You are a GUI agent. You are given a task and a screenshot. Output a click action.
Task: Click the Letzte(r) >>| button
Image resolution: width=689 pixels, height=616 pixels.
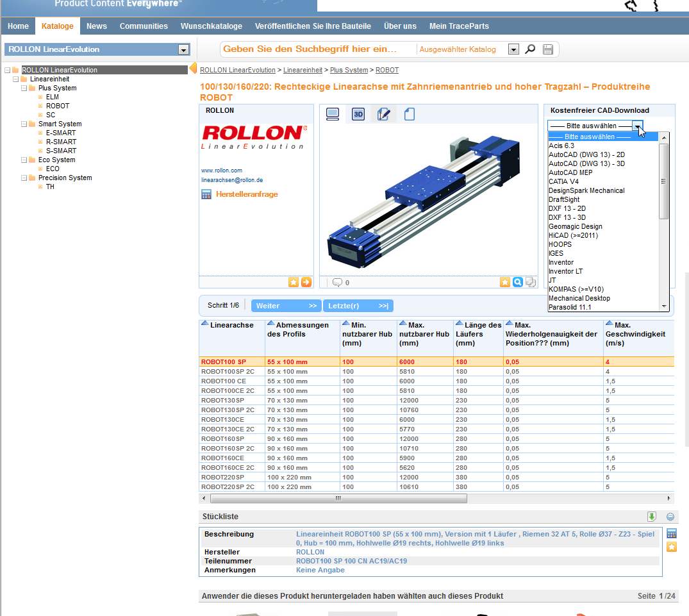358,306
